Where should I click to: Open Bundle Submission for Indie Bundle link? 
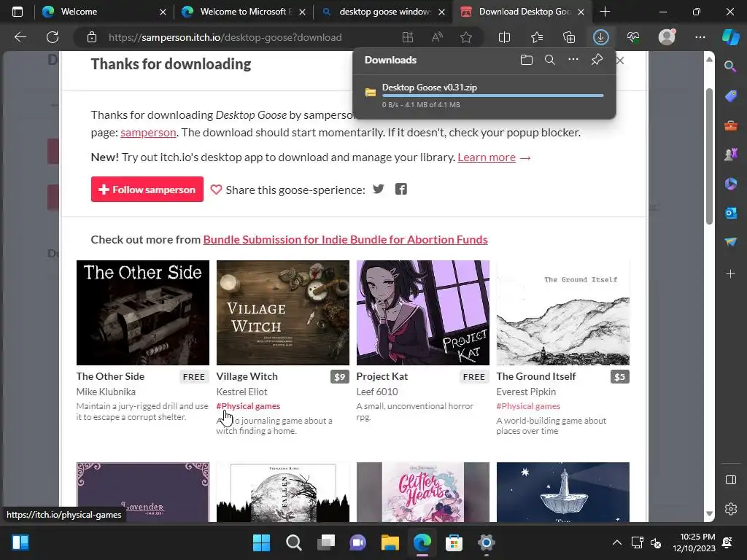click(345, 239)
